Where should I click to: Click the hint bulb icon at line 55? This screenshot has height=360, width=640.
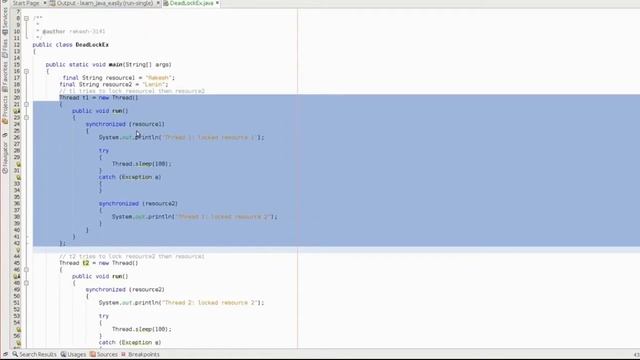point(18,329)
